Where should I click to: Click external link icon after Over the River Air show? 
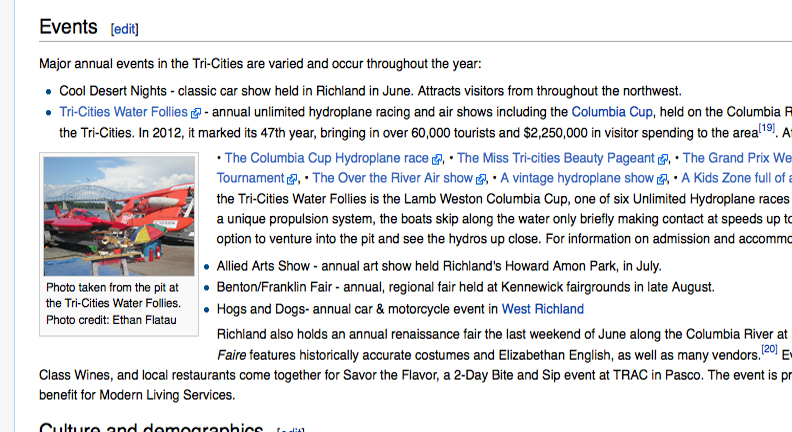481,179
